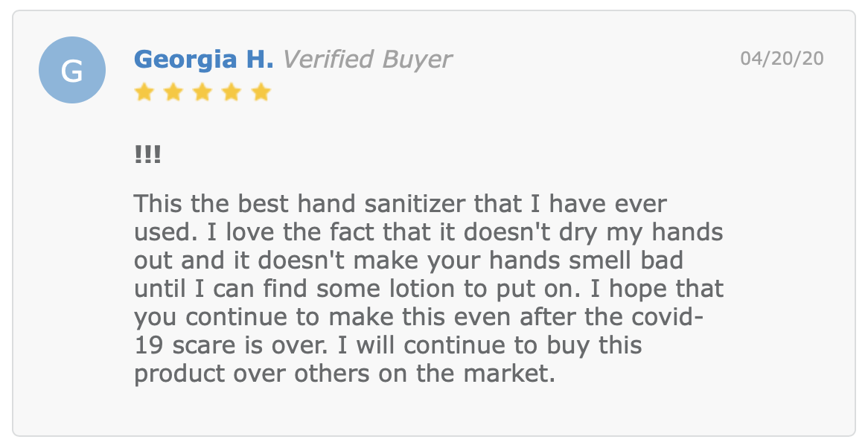Click 'used. I love the fact' line

point(429,232)
